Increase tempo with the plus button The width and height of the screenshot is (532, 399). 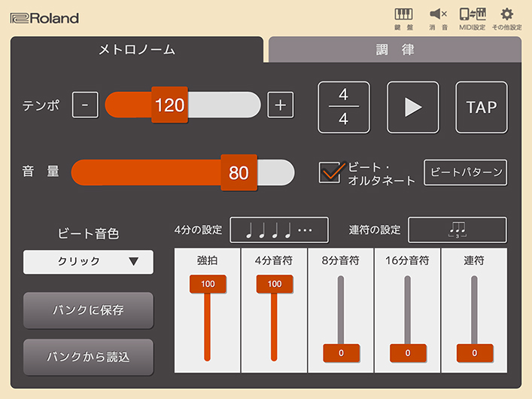click(281, 105)
